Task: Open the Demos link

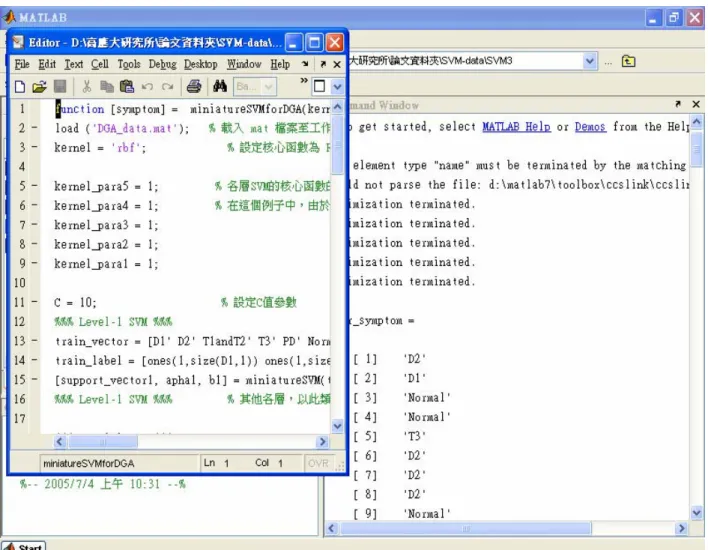Action: (x=590, y=127)
